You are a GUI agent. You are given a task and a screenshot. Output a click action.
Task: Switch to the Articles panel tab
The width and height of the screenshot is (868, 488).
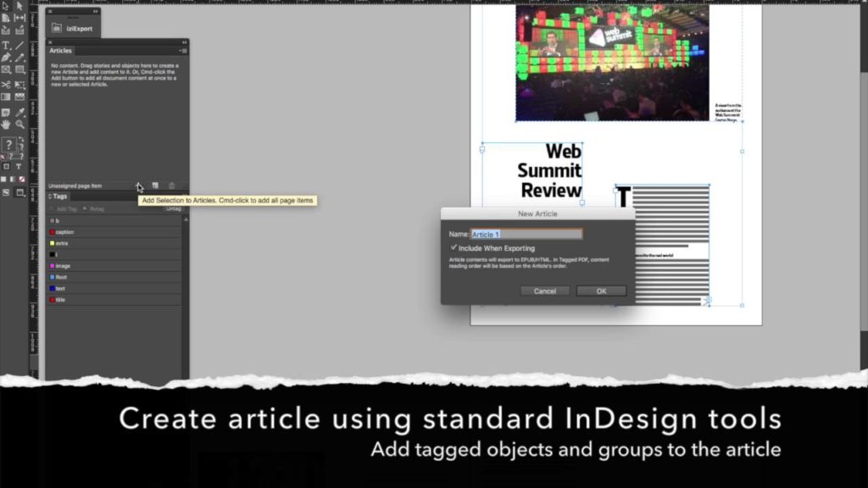(61, 51)
